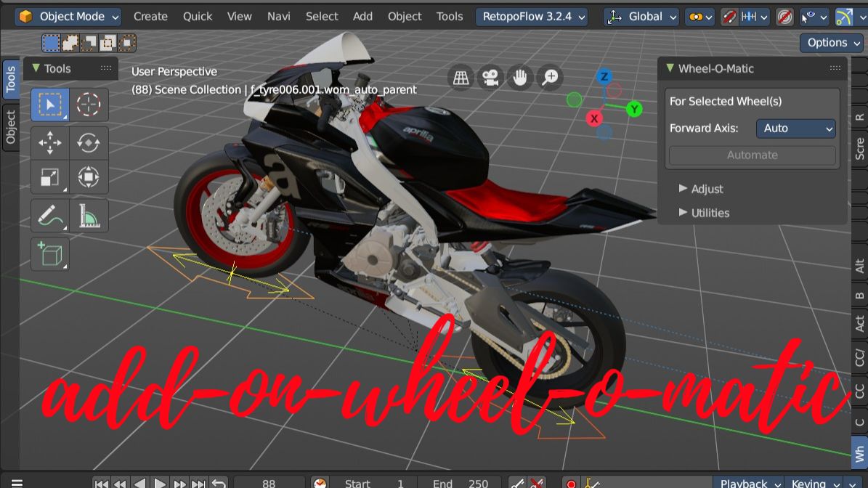Toggle the show gizmo button

(x=843, y=17)
